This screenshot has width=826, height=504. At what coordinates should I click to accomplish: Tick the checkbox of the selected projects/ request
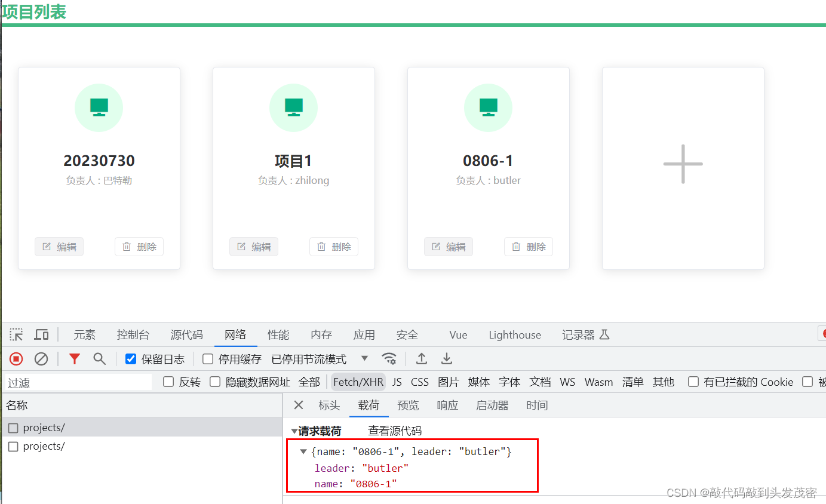tap(13, 428)
